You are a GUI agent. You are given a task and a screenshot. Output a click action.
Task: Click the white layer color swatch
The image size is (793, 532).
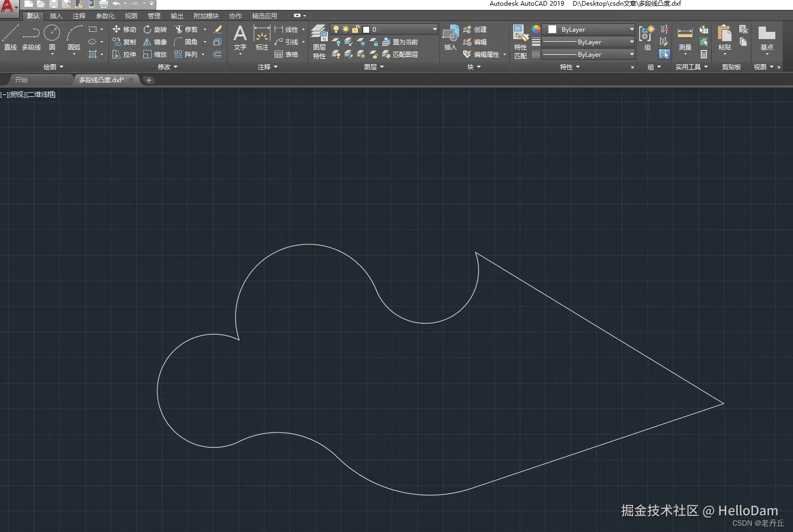click(366, 30)
